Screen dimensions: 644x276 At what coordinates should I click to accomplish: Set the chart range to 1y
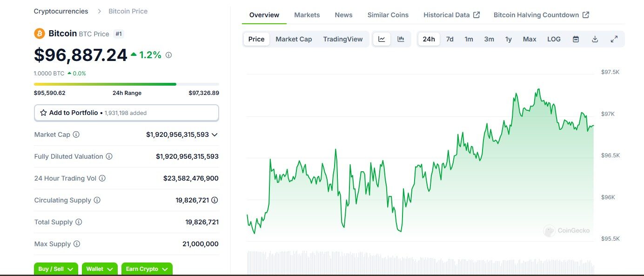pyautogui.click(x=509, y=39)
